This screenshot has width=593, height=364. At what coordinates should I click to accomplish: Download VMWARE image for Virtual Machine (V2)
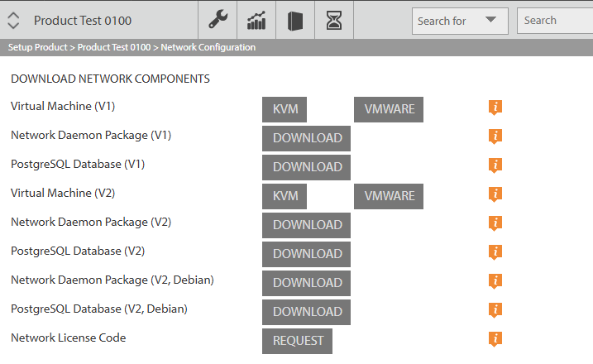pos(389,196)
